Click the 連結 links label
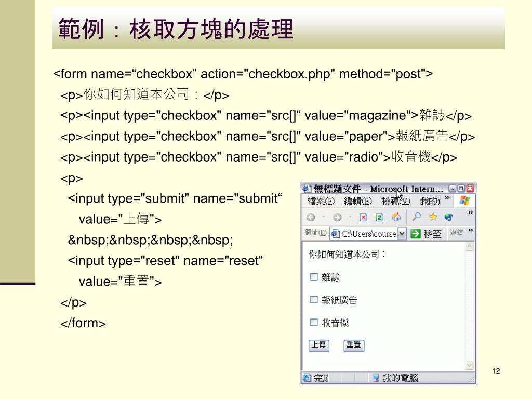This screenshot has height=399, width=532. pyautogui.click(x=456, y=232)
